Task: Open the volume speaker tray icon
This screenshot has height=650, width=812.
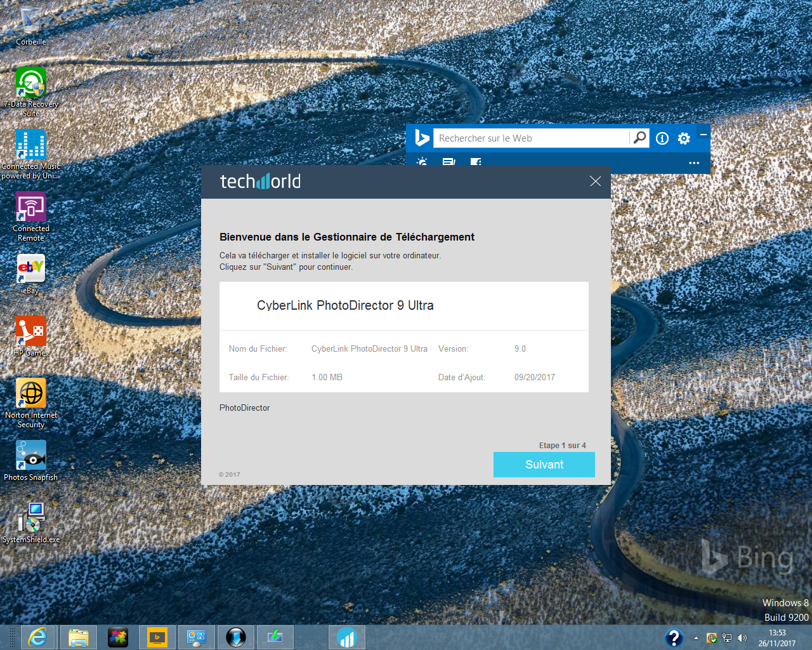Action: pos(742,638)
